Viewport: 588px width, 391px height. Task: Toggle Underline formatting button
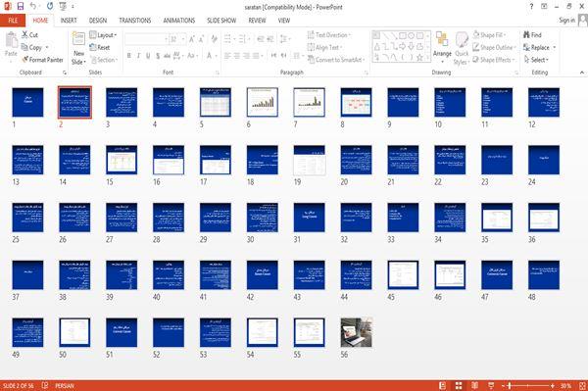point(148,56)
